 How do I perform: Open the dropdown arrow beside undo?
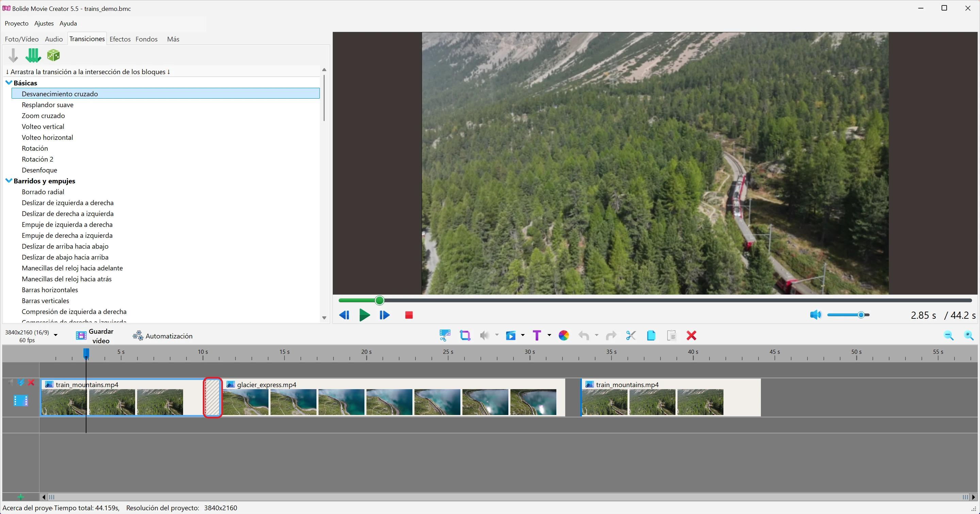click(x=596, y=335)
